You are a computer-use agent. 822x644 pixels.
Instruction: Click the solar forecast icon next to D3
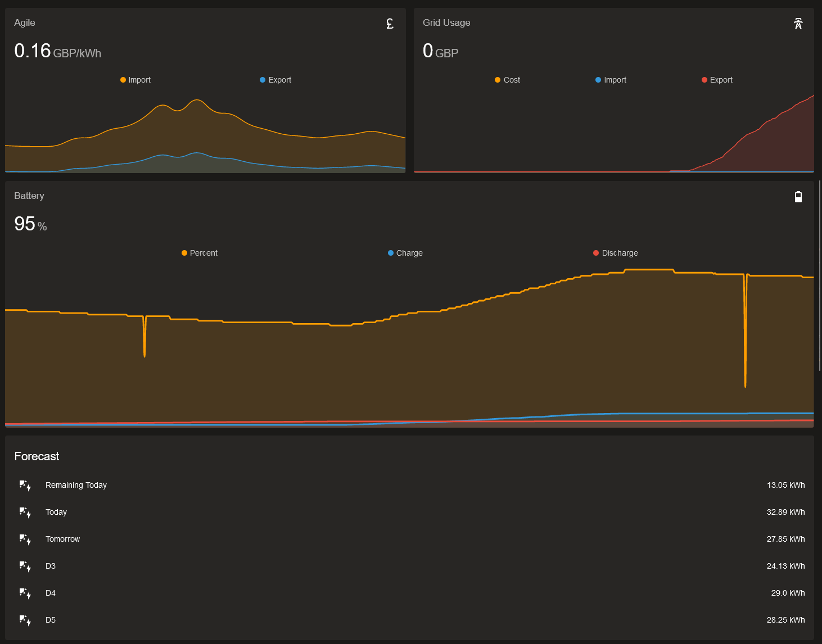pyautogui.click(x=25, y=566)
